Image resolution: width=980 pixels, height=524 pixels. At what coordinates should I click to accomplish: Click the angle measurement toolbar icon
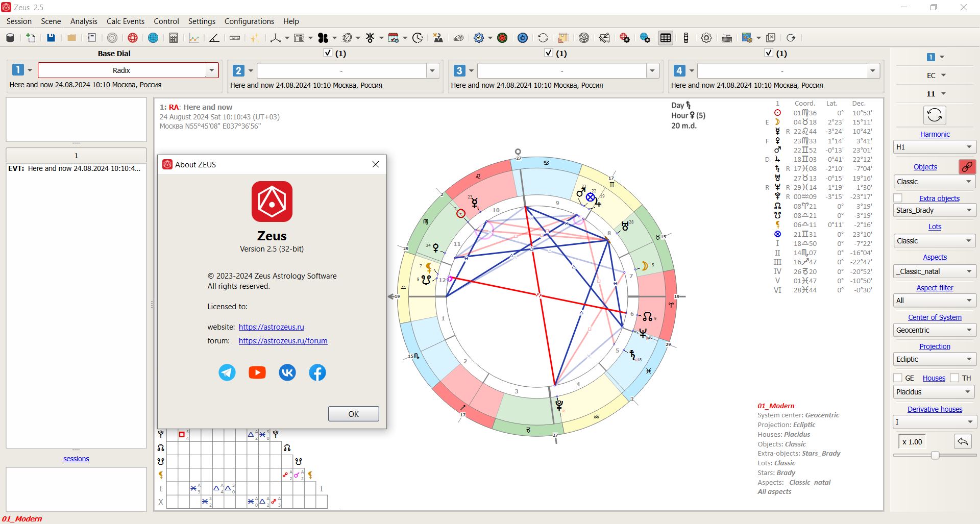coord(214,38)
